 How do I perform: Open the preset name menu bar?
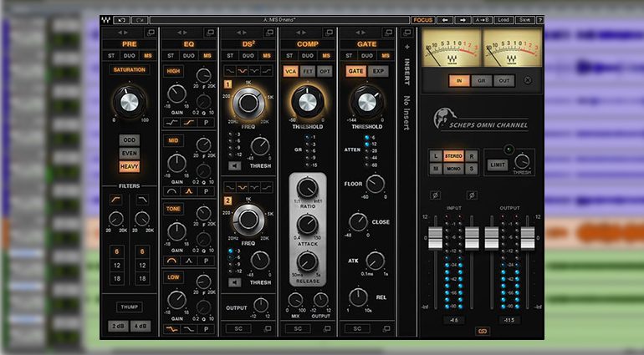pyautogui.click(x=279, y=20)
